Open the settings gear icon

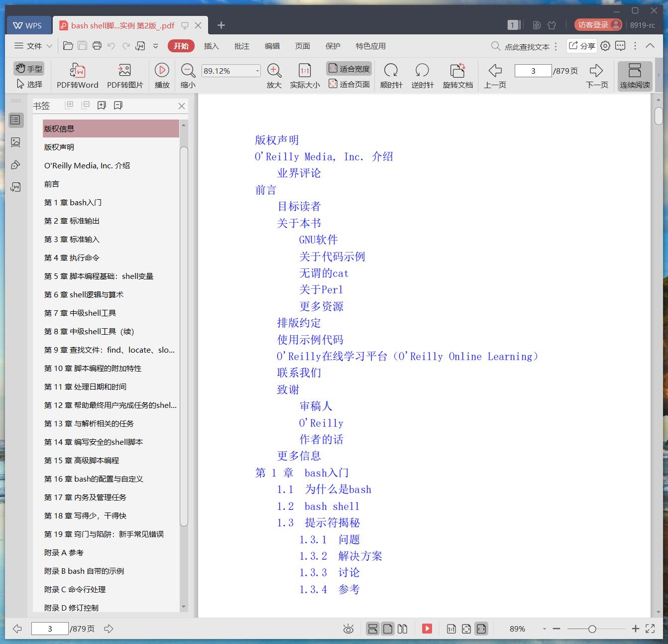(x=605, y=46)
